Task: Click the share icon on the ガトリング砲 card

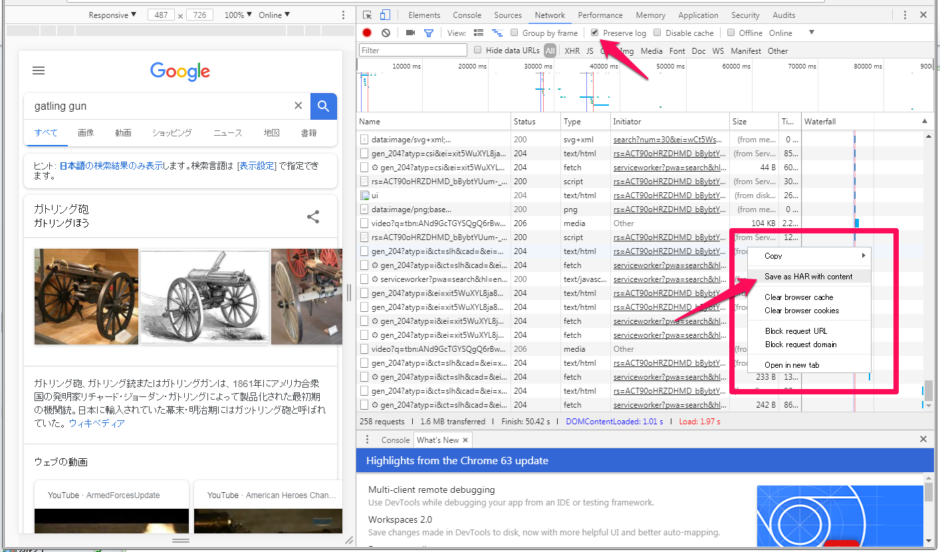Action: click(x=313, y=217)
